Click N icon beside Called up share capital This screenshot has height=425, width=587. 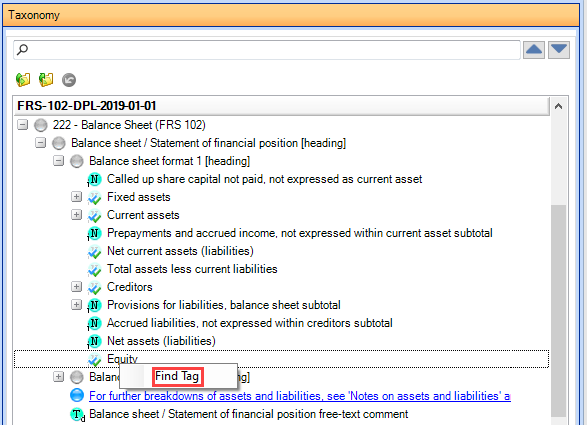click(x=94, y=179)
